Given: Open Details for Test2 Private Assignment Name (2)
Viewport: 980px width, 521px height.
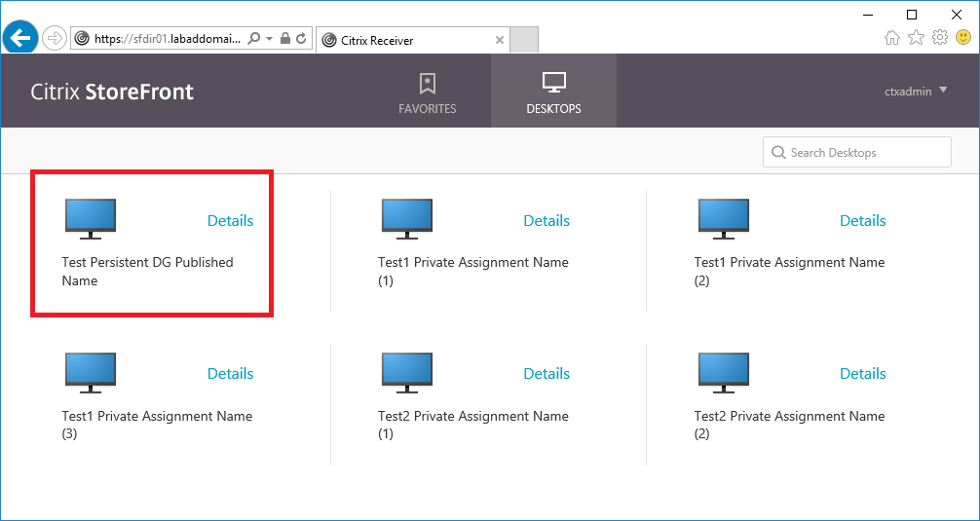Looking at the screenshot, I should pos(862,374).
